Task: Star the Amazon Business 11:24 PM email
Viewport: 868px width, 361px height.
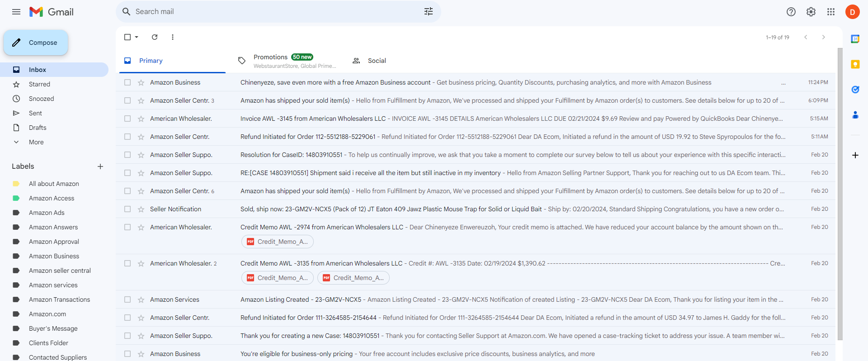Action: (141, 82)
